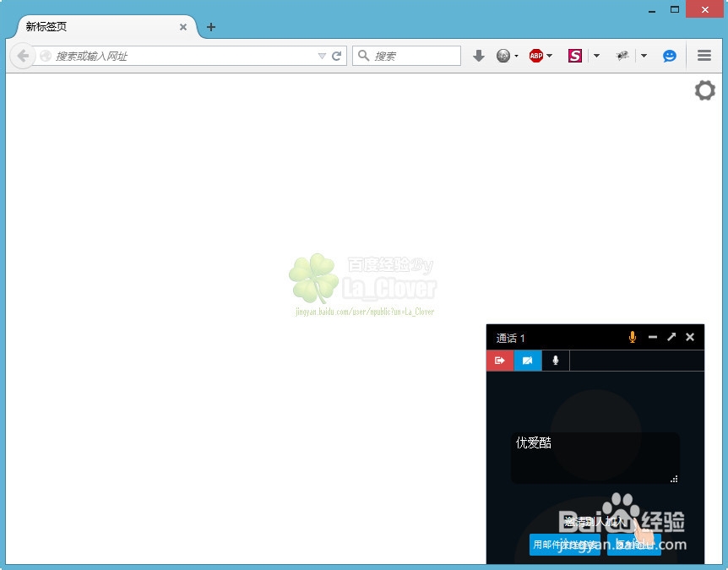
Task: Pop out the call window with arrow
Action: pyautogui.click(x=671, y=337)
